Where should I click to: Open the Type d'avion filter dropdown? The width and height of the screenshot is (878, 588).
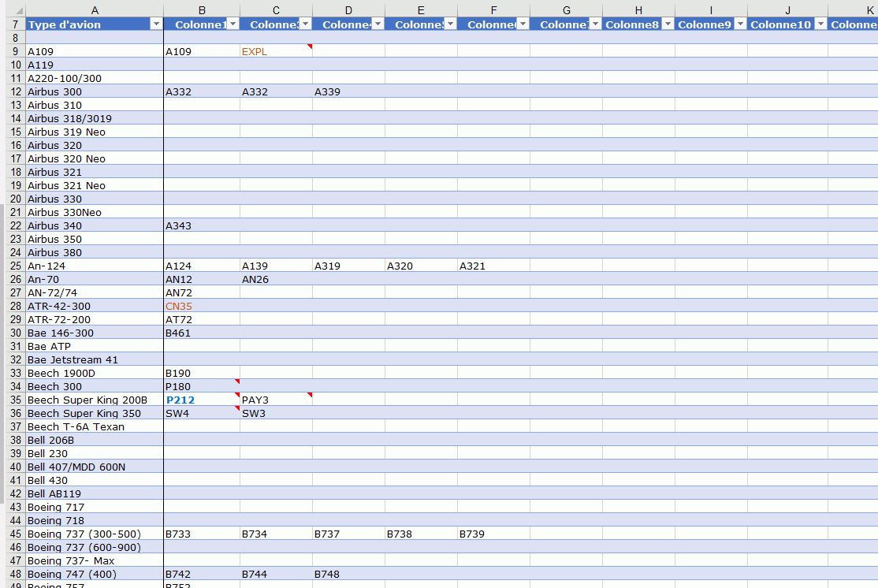pos(156,24)
